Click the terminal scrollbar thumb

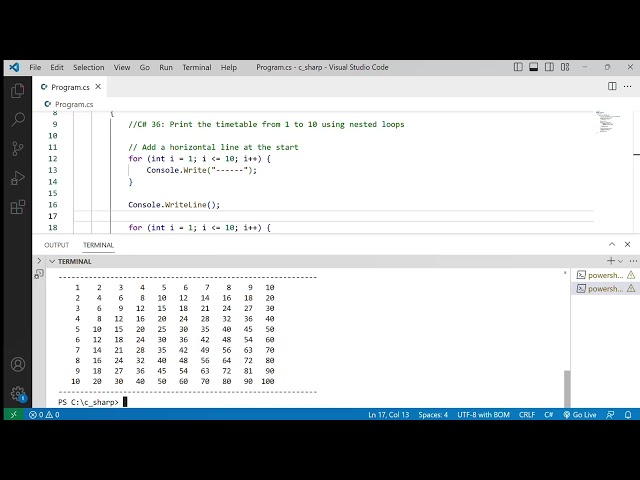tap(567, 389)
